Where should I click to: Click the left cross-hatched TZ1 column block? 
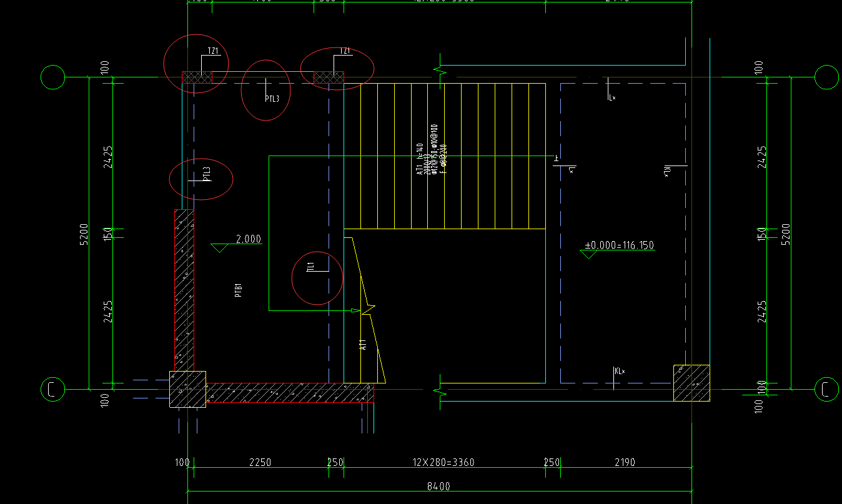click(197, 77)
